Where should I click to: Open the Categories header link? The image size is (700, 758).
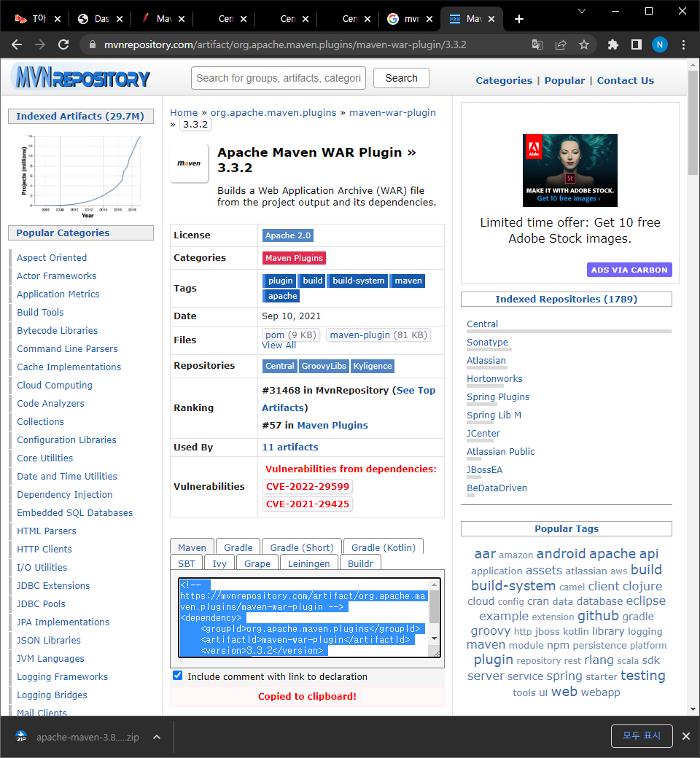pyautogui.click(x=504, y=81)
